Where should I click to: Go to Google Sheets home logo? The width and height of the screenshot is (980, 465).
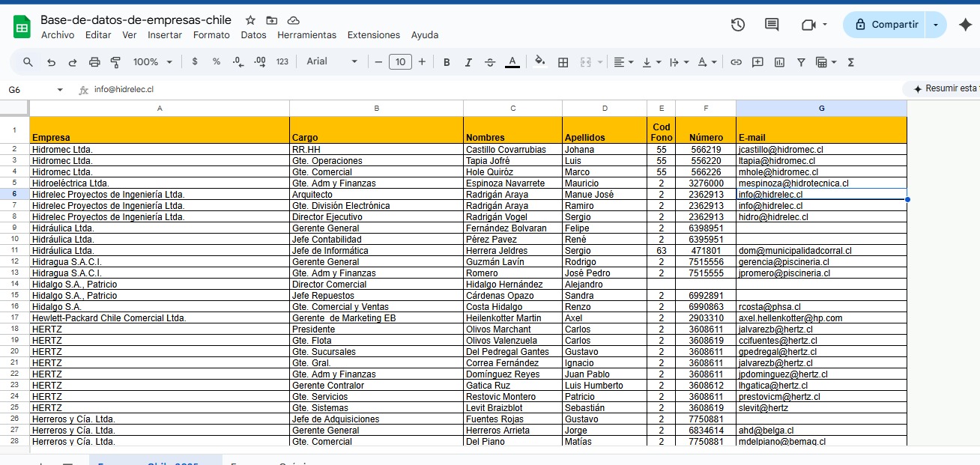(22, 27)
